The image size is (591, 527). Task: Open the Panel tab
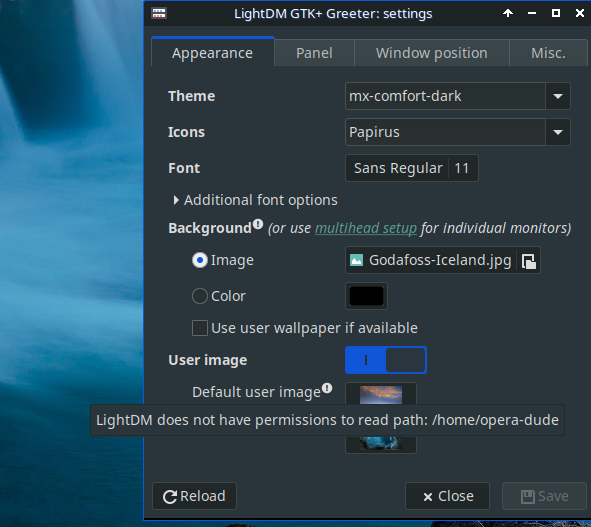[314, 53]
